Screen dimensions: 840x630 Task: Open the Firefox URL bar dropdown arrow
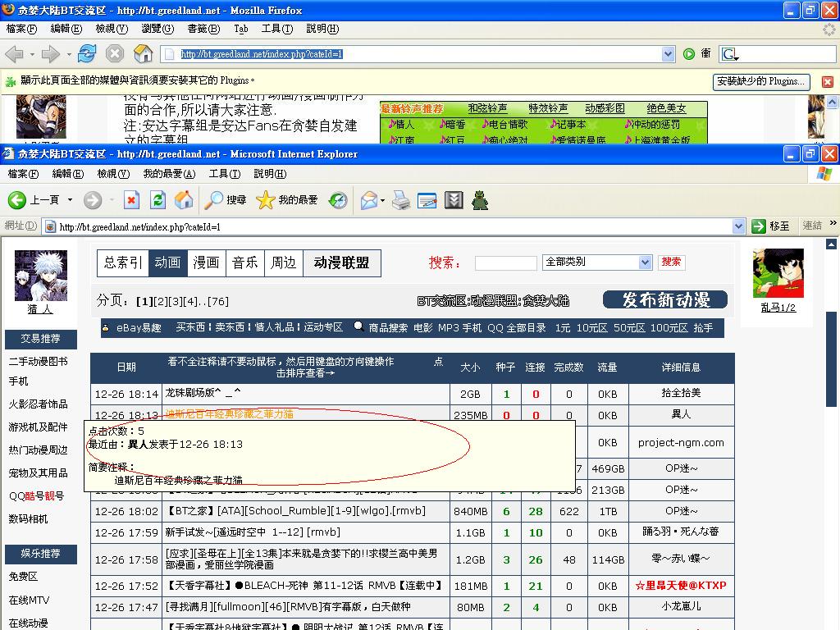click(x=668, y=54)
